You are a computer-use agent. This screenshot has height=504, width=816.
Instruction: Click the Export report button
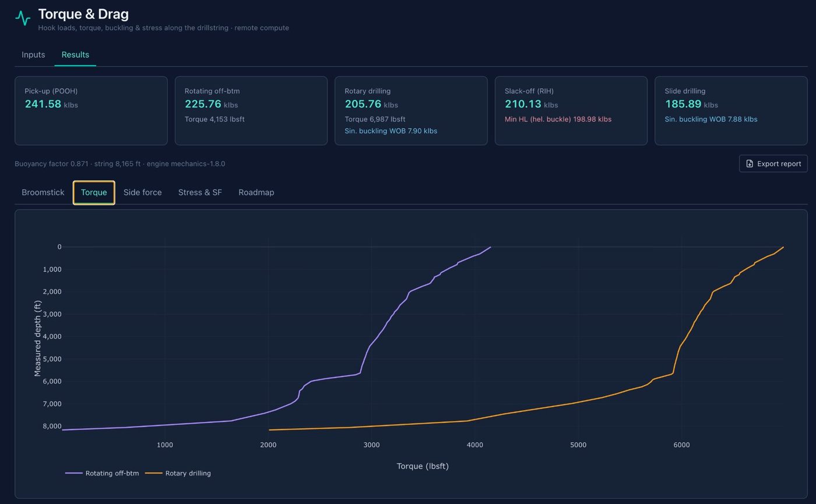click(773, 164)
